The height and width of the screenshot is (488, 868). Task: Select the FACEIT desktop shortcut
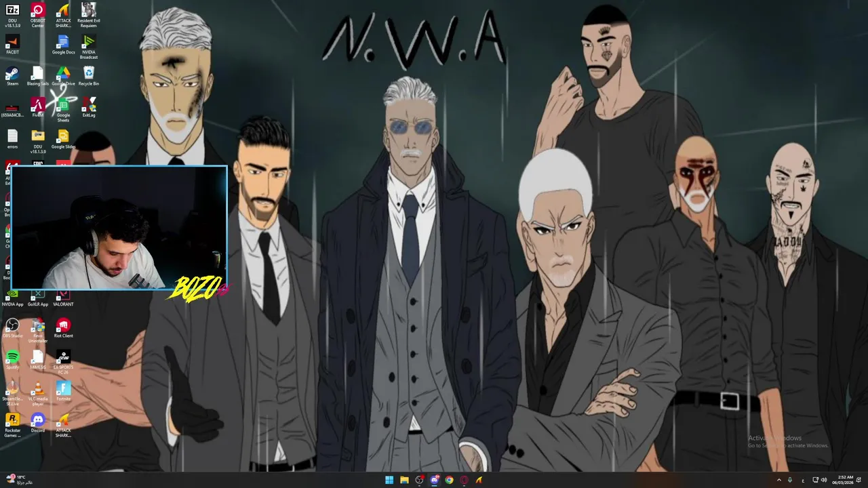pos(12,45)
